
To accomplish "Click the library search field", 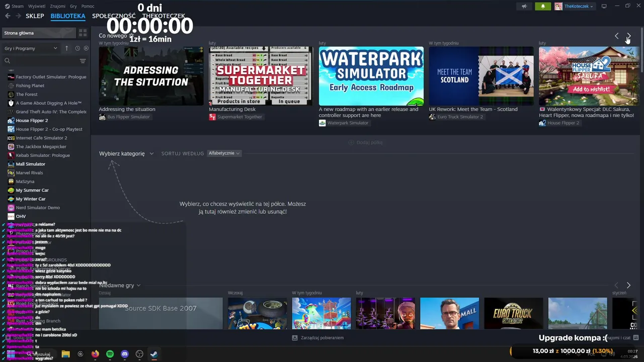I will point(40,61).
